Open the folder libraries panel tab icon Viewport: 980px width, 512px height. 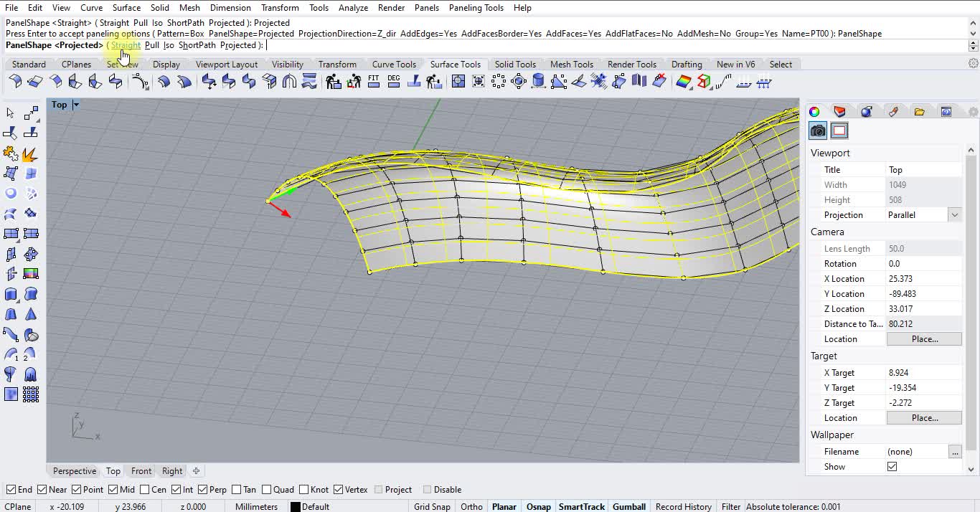tap(919, 112)
